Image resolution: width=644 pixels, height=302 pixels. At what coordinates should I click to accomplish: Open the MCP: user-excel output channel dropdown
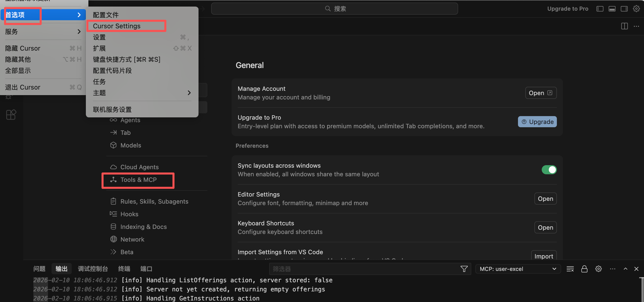(x=518, y=269)
